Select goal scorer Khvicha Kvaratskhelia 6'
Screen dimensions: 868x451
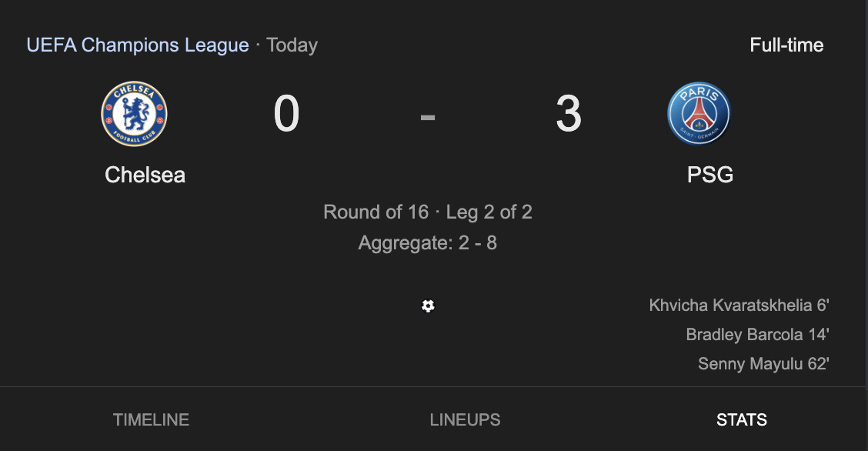739,306
